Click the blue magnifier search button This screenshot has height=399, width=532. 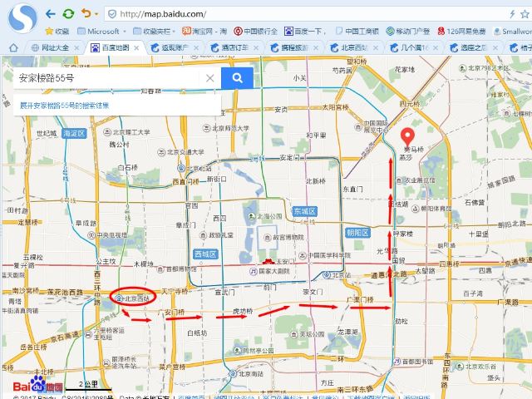pos(237,78)
